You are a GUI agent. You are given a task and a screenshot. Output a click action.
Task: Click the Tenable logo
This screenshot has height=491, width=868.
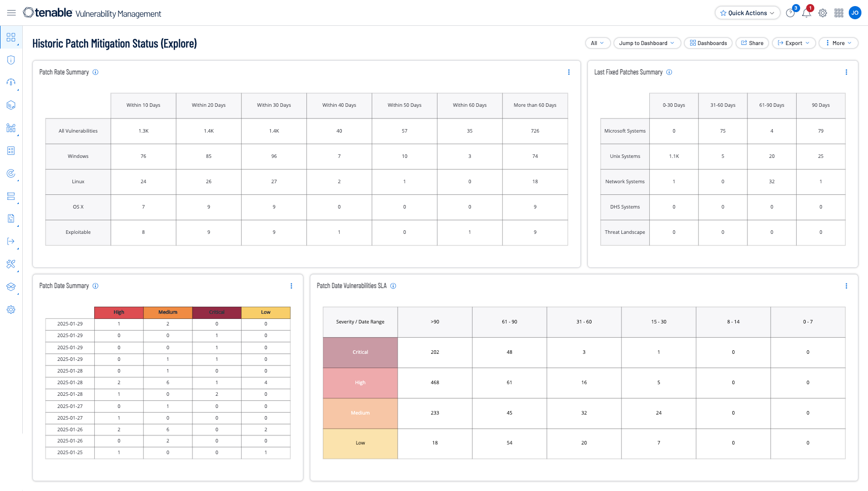pyautogui.click(x=48, y=13)
